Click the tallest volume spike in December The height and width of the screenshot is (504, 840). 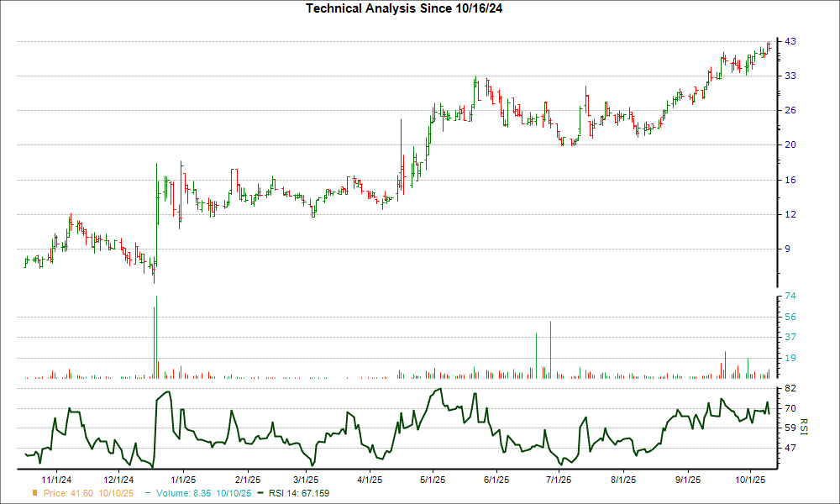pos(155,338)
